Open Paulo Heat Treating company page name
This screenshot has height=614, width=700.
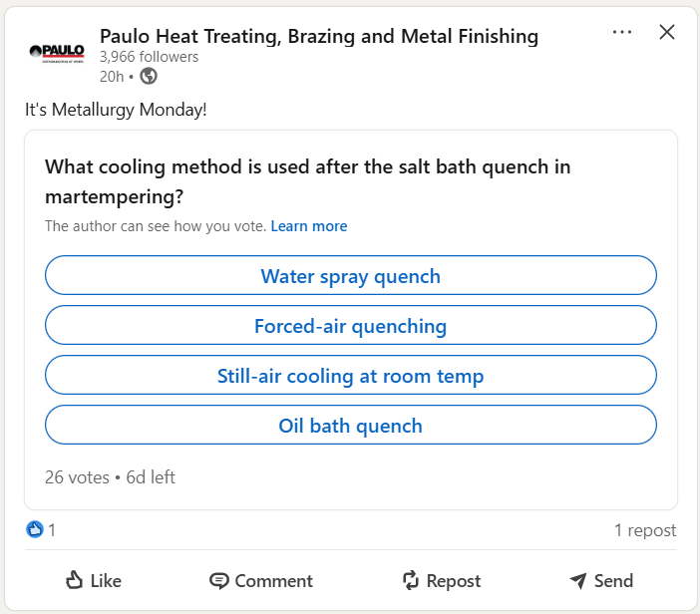click(x=318, y=37)
